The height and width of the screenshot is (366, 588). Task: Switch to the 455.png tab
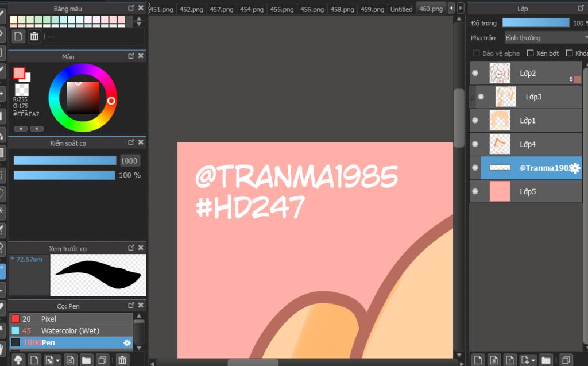coord(281,9)
